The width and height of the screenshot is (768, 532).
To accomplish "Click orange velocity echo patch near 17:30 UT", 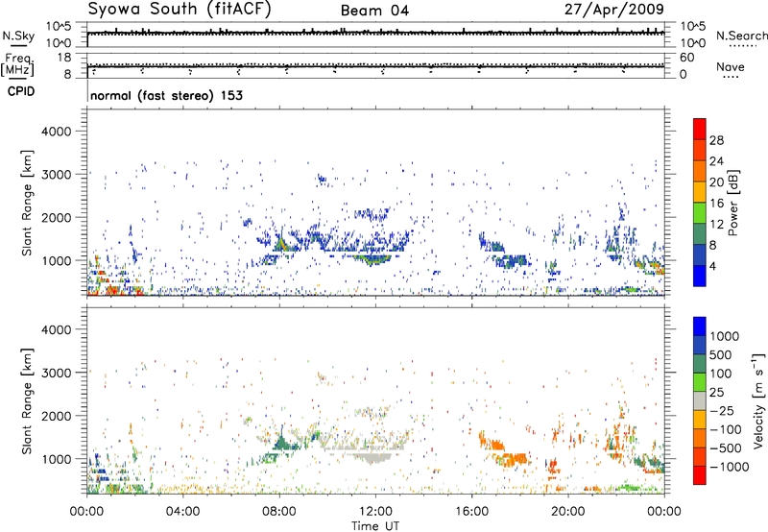I will [x=514, y=459].
